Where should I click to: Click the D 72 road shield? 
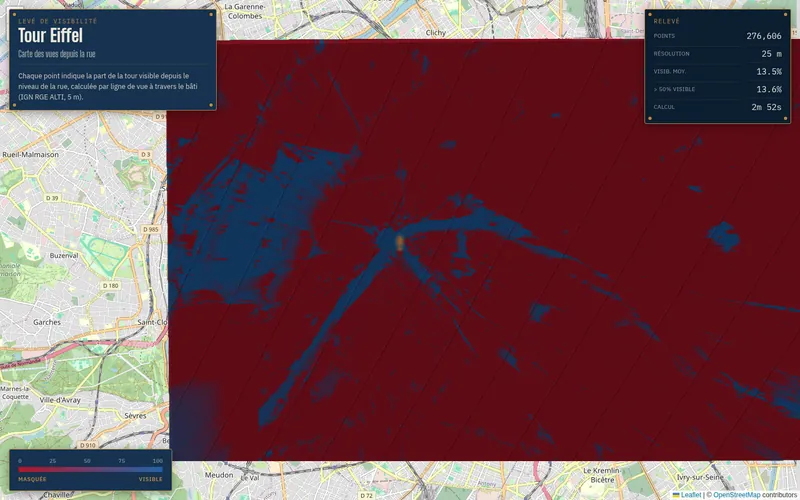(x=366, y=495)
